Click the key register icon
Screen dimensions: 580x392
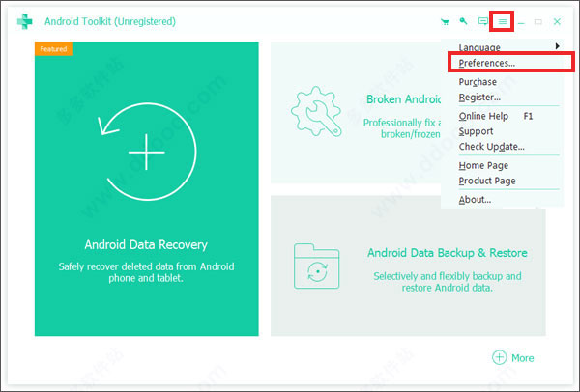(x=463, y=21)
